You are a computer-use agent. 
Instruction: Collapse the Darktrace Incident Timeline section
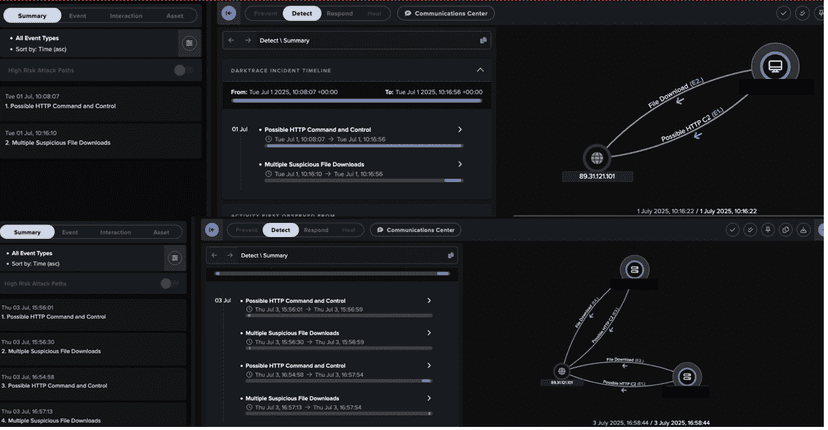(x=480, y=70)
